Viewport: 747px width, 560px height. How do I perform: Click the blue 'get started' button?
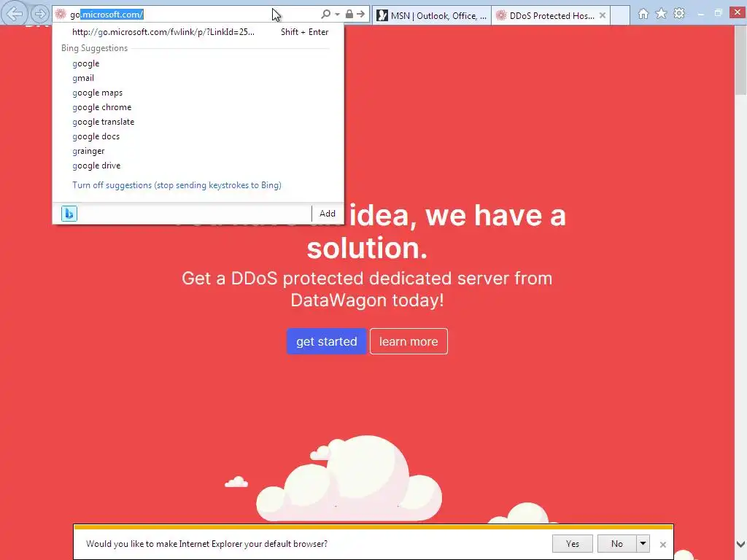(x=326, y=341)
